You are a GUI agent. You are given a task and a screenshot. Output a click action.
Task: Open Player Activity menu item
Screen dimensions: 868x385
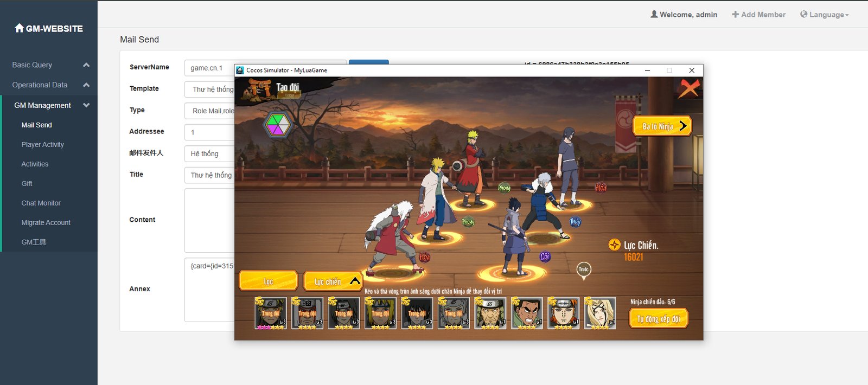43,145
